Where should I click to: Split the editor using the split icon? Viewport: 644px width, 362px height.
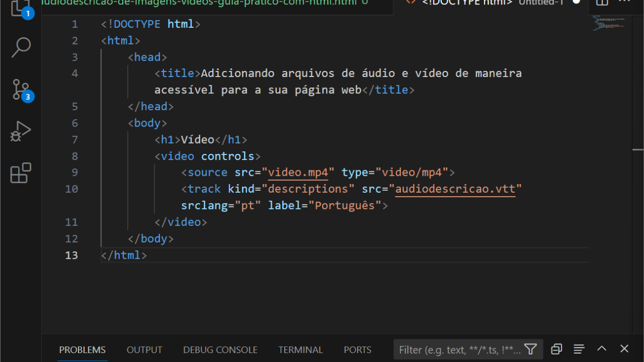click(x=602, y=3)
